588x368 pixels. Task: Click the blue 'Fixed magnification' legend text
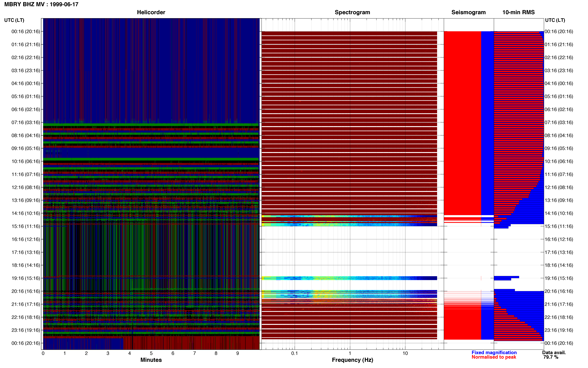click(x=494, y=353)
